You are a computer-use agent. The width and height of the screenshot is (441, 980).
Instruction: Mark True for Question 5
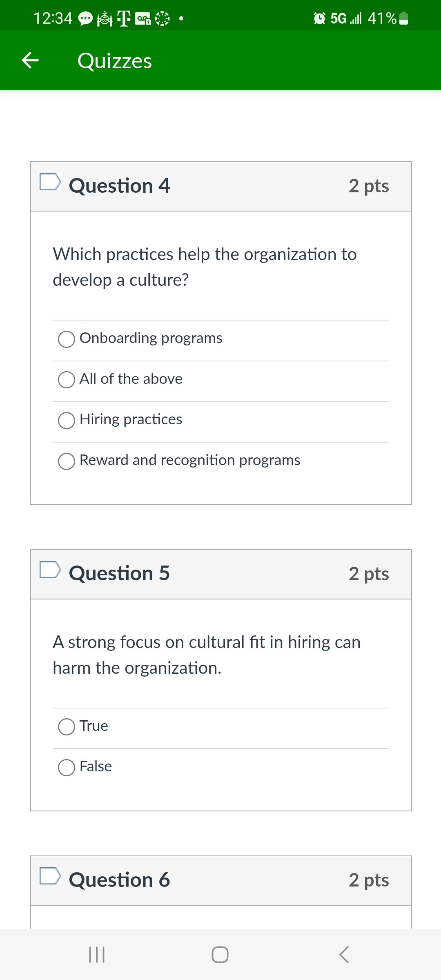66,726
